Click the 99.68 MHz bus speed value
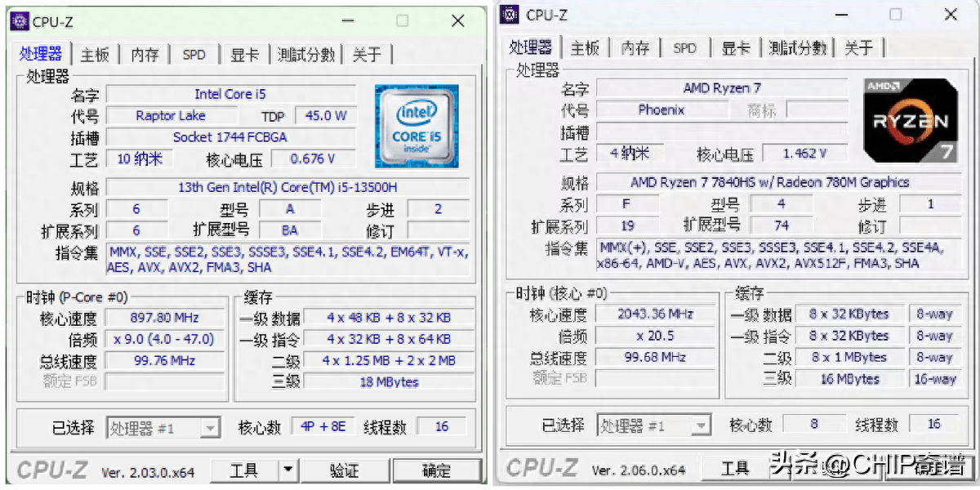 coord(656,357)
